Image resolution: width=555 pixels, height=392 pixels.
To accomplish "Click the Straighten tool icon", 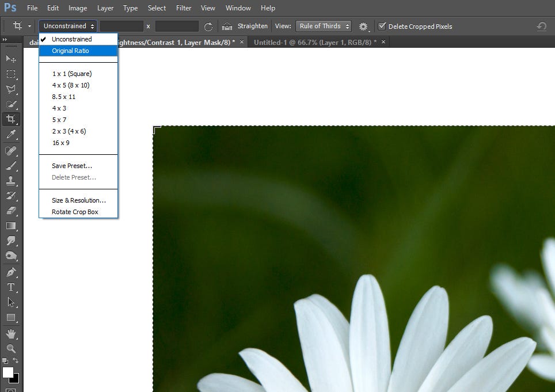I will (227, 26).
